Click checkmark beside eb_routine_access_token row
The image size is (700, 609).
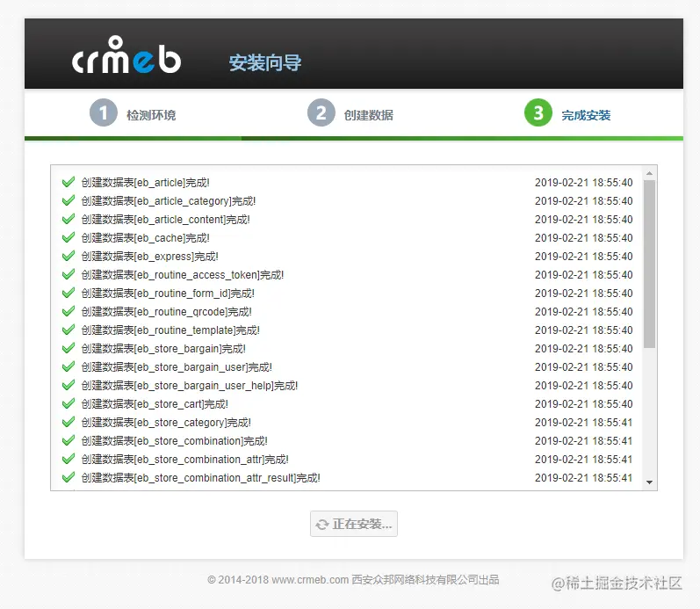[x=69, y=274]
